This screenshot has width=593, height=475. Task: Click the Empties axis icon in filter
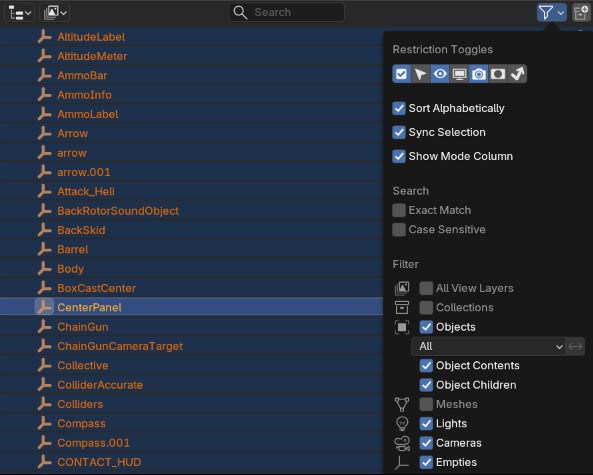(402, 462)
